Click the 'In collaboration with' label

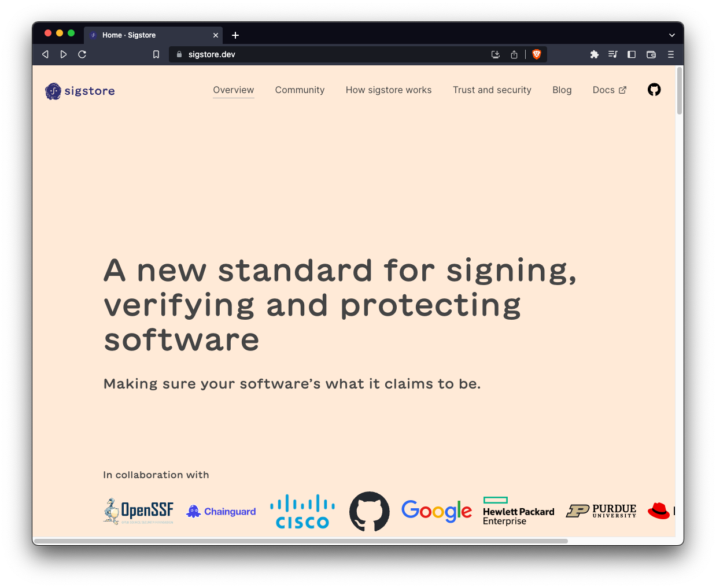156,475
